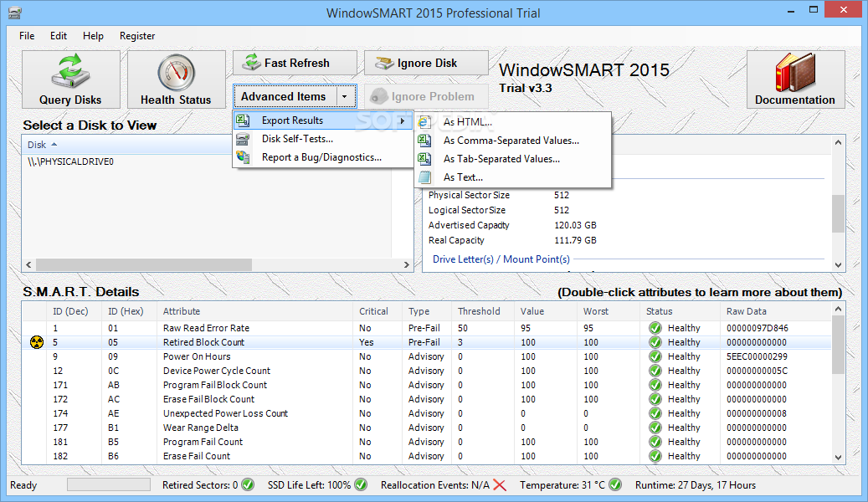The image size is (868, 502).
Task: Open the Help menu
Action: tap(93, 35)
